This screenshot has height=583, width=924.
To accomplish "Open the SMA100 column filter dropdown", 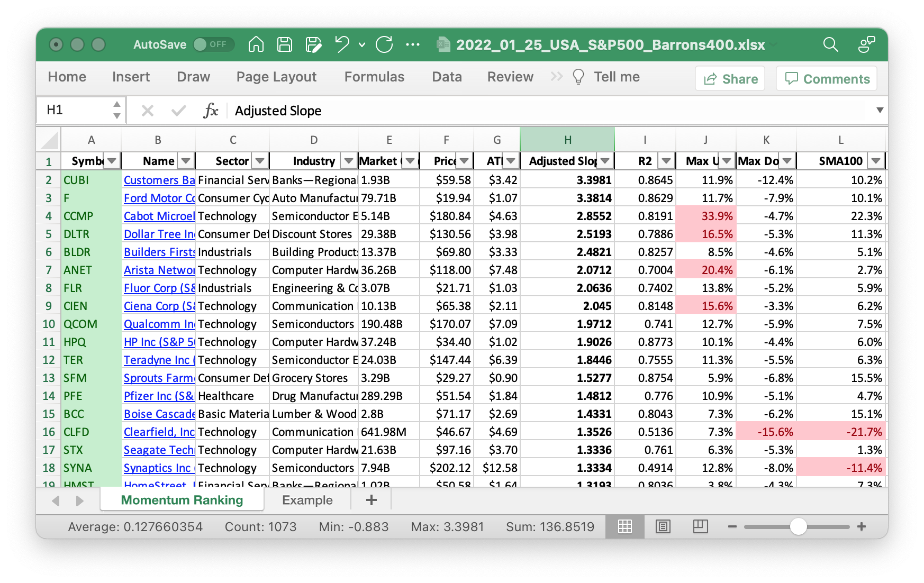I will [876, 161].
